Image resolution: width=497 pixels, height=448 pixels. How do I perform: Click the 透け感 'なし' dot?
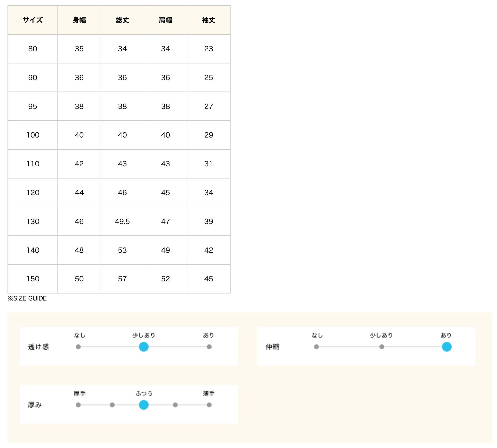point(78,347)
